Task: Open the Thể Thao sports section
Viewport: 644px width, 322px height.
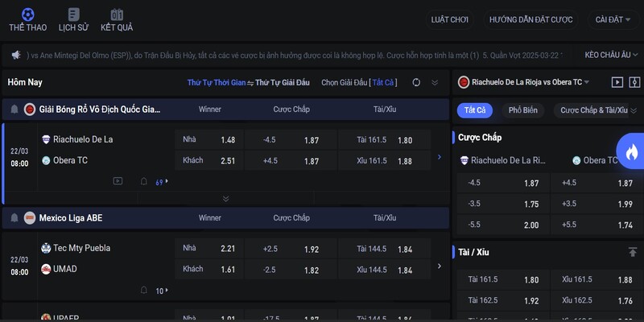Action: click(x=27, y=19)
